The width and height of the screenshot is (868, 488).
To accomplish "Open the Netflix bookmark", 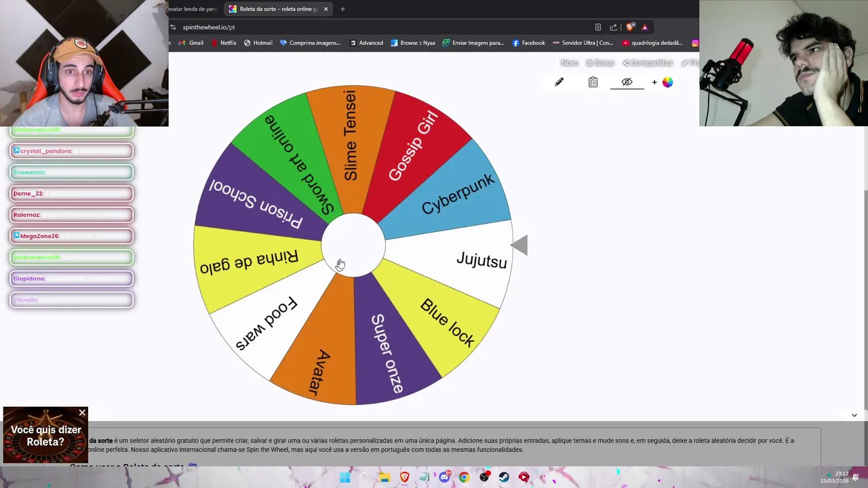I will pyautogui.click(x=224, y=43).
